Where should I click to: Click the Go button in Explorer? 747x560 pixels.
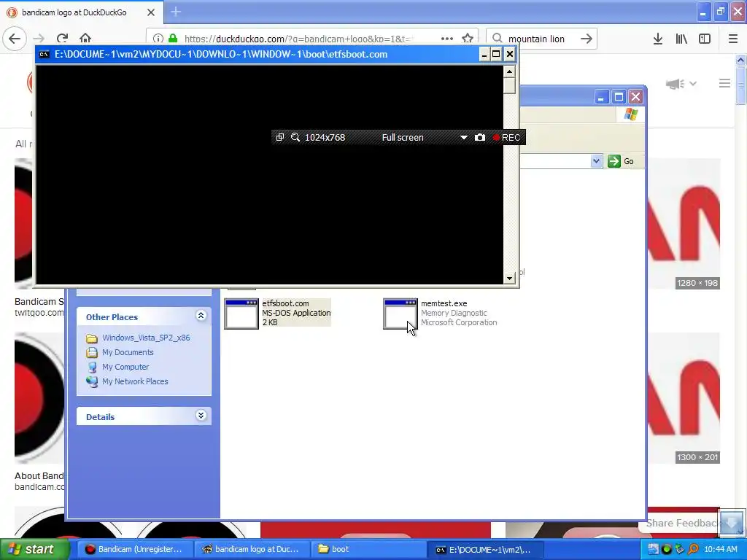621,161
